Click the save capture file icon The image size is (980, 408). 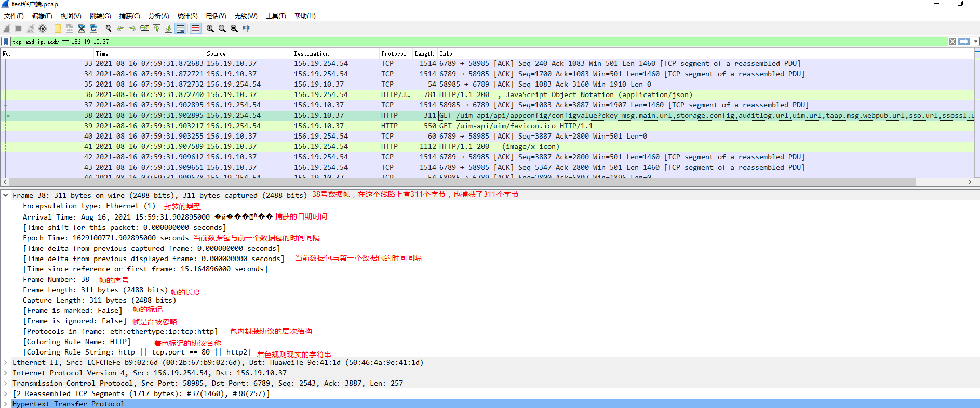coord(70,29)
